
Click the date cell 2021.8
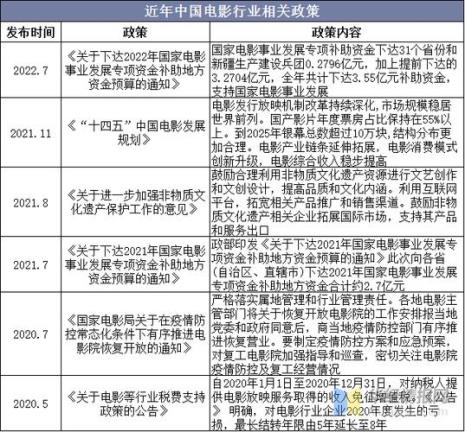coord(31,203)
